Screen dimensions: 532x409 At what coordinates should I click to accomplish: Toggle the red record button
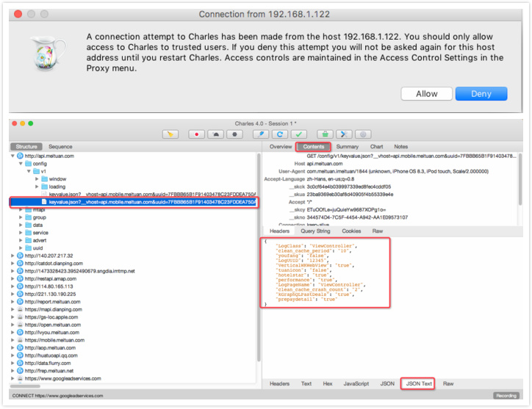[196, 134]
